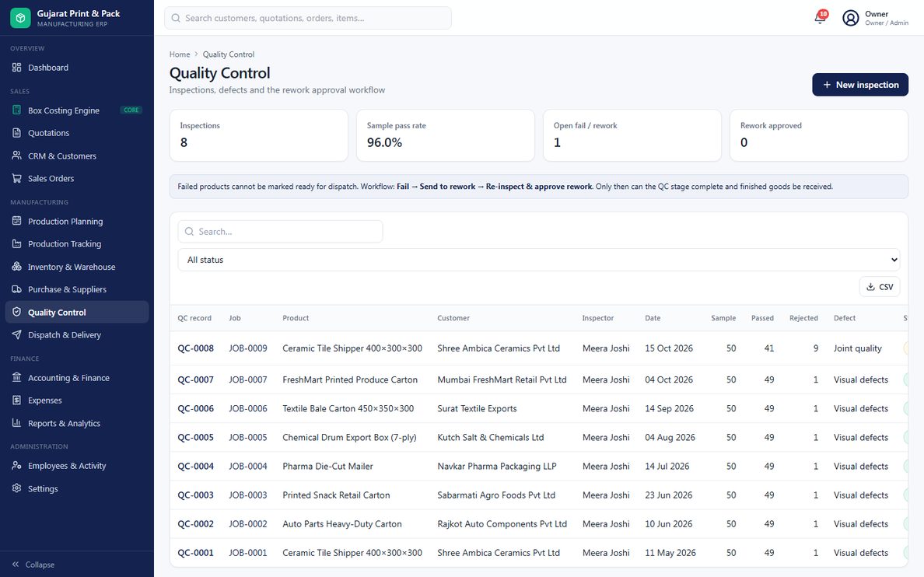Click the Owner profile avatar icon
This screenshot has height=577, width=924.
(x=850, y=18)
